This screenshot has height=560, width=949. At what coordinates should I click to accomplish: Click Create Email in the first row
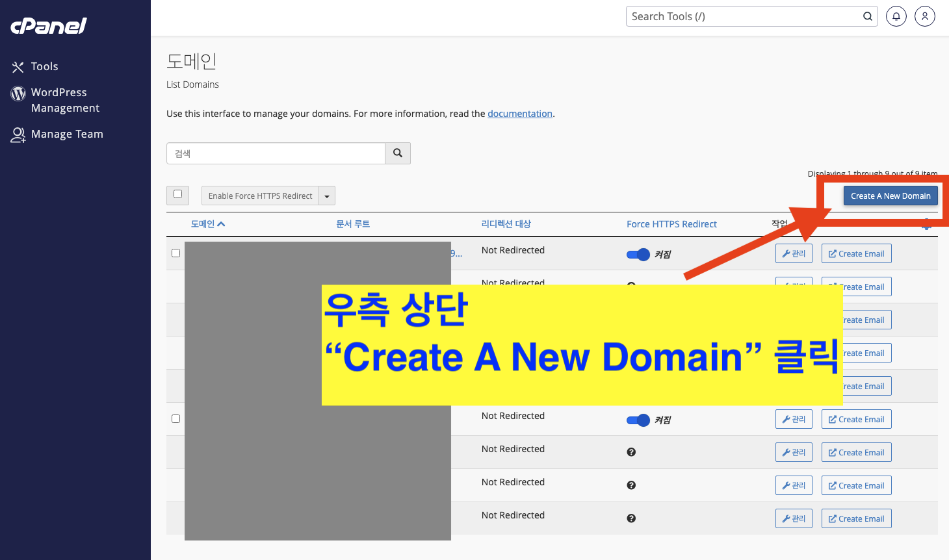(856, 253)
